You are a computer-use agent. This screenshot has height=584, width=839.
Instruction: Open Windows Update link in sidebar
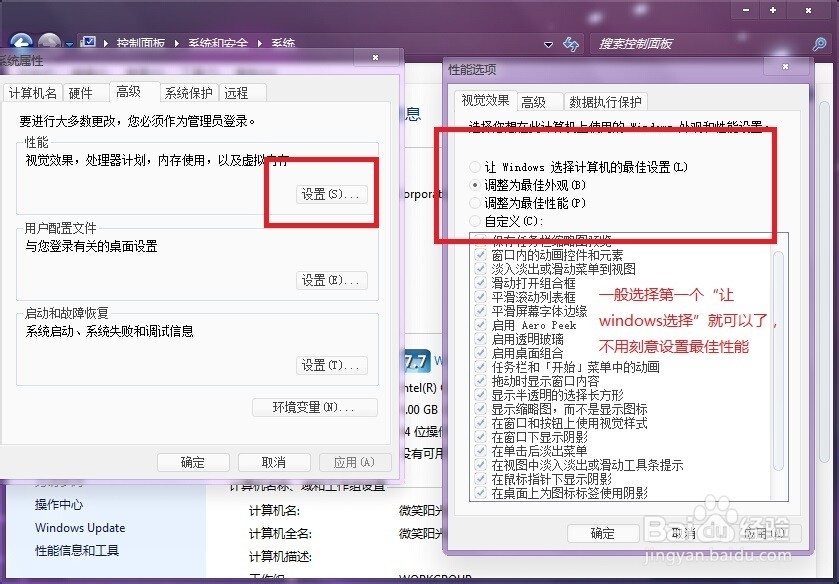[x=80, y=528]
